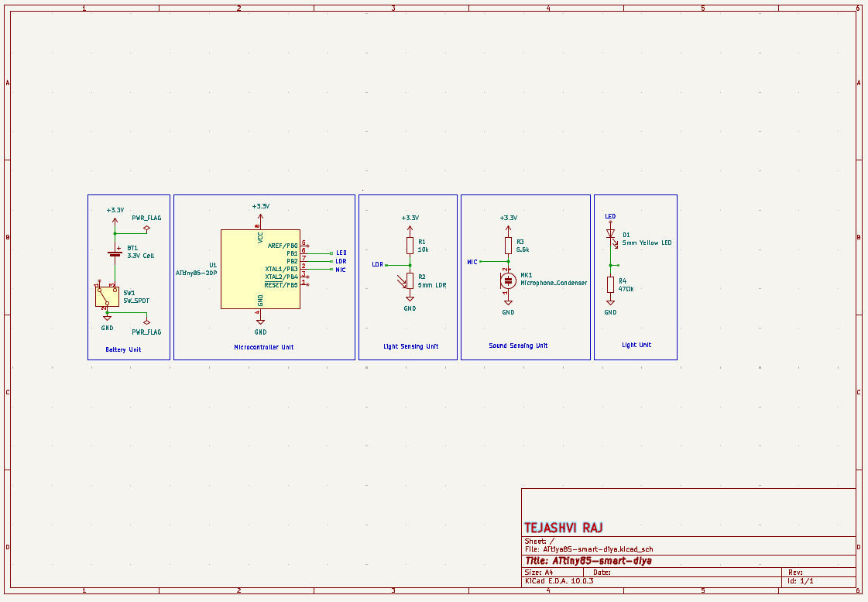Select resistor R3 symbol in Sound Sensing Unit
Screen dimensions: 868x602
pyautogui.click(x=508, y=246)
